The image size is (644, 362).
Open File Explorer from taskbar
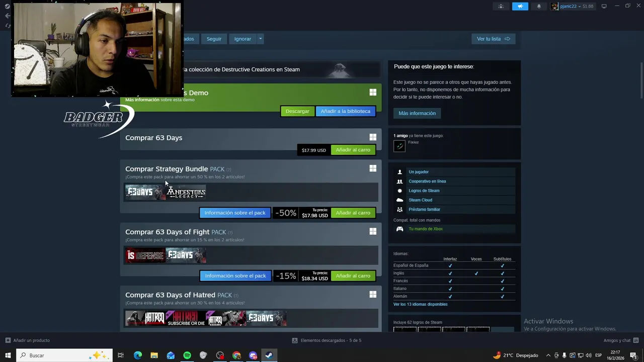(x=154, y=355)
